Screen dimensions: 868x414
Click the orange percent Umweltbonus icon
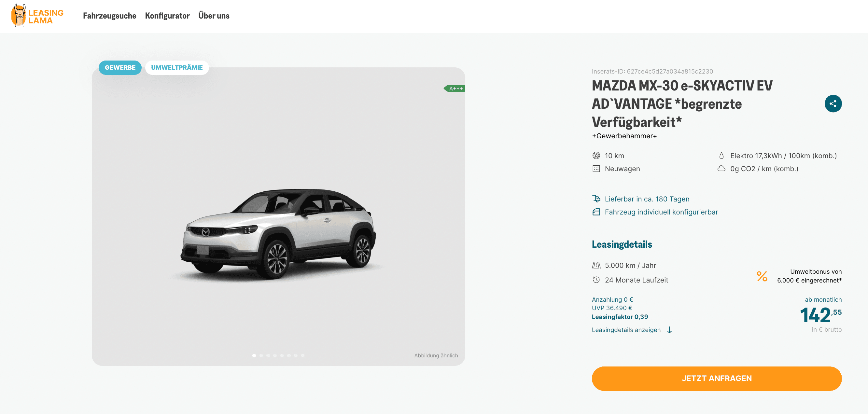click(762, 276)
